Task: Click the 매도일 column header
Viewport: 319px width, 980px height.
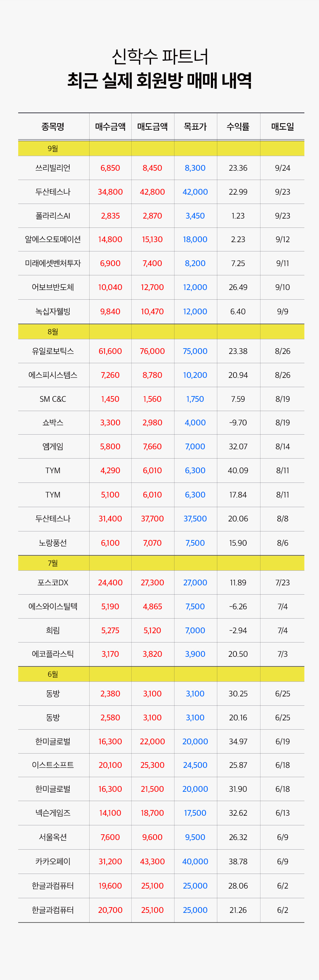Action: [283, 127]
